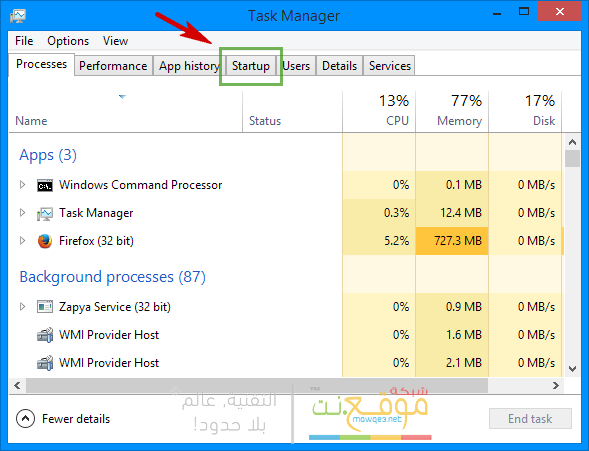
Task: Sort by the Status column header
Action: 293,112
